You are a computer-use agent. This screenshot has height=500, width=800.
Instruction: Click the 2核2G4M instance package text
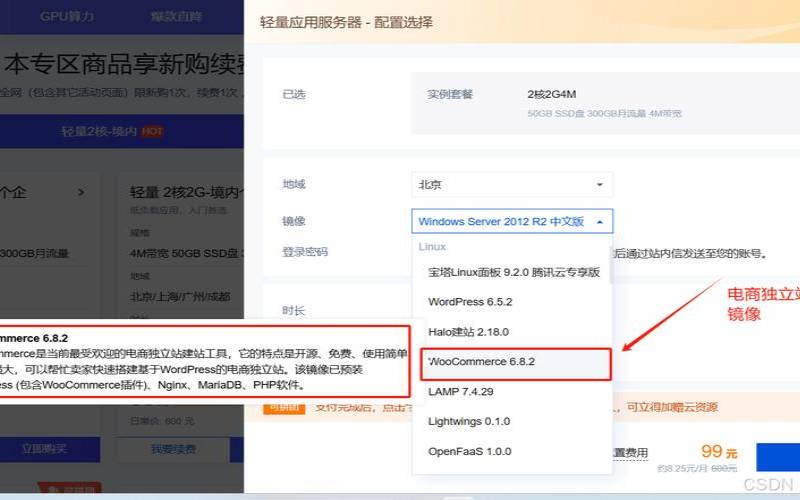(552, 94)
